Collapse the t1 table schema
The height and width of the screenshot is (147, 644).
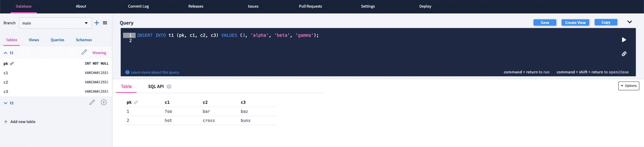click(6, 53)
